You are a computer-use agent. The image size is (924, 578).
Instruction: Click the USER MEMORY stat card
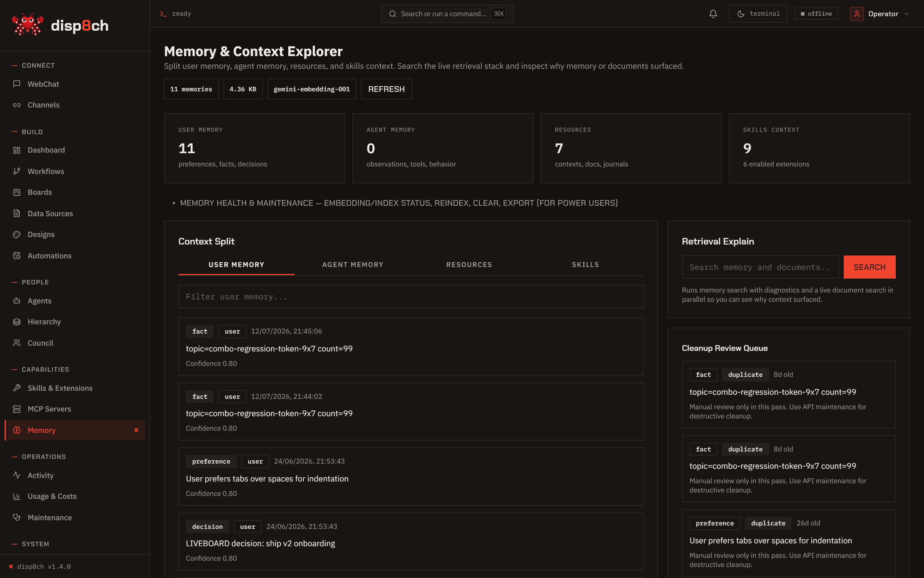(x=255, y=148)
